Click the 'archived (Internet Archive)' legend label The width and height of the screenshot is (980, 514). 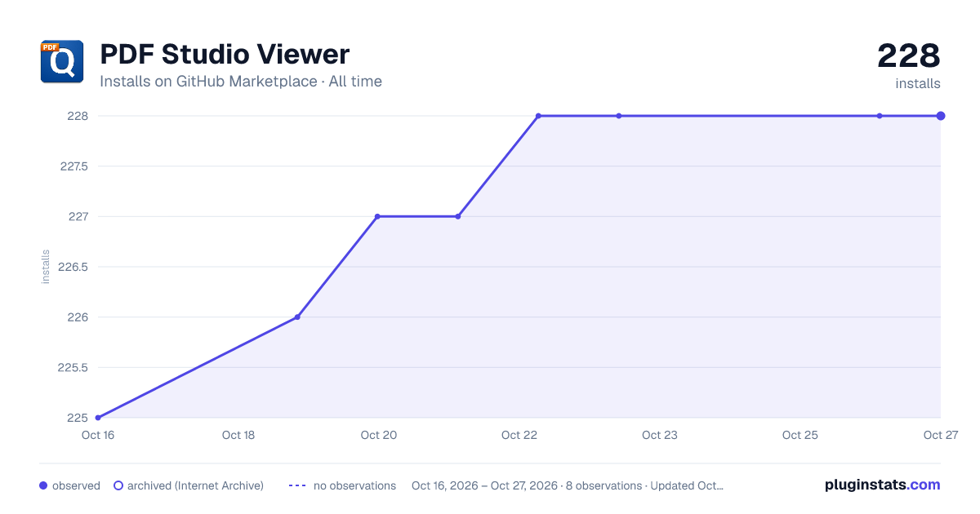(x=195, y=485)
